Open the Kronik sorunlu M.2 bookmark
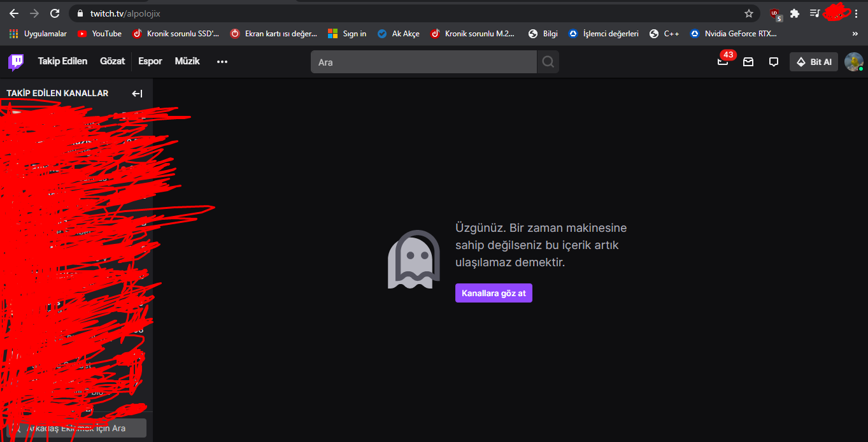Image resolution: width=868 pixels, height=442 pixels. [x=473, y=34]
